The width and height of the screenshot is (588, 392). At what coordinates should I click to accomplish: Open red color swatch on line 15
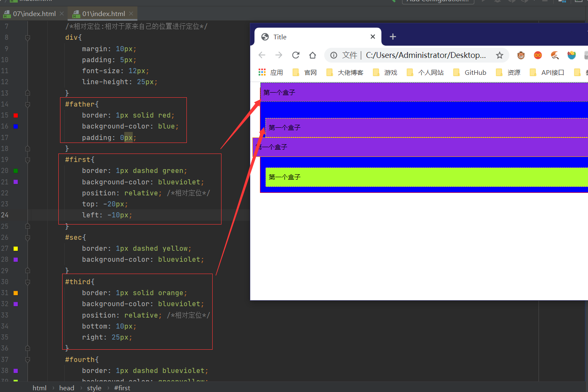click(16, 115)
